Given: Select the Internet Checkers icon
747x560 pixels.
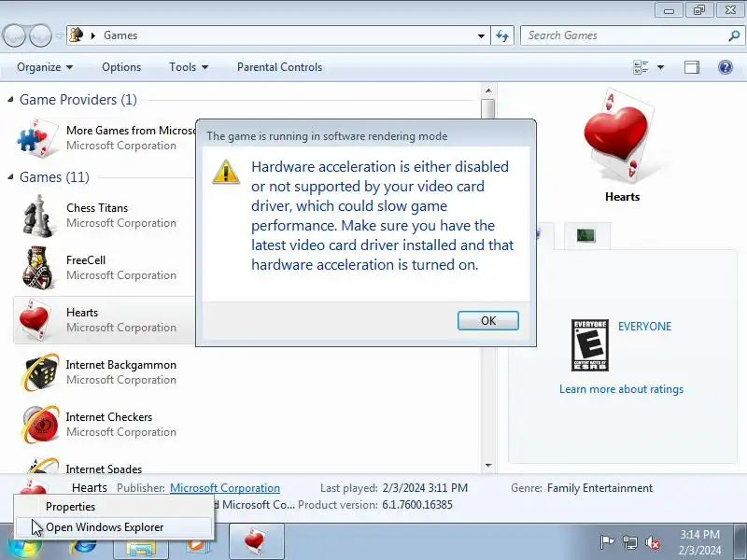Looking at the screenshot, I should coord(40,425).
